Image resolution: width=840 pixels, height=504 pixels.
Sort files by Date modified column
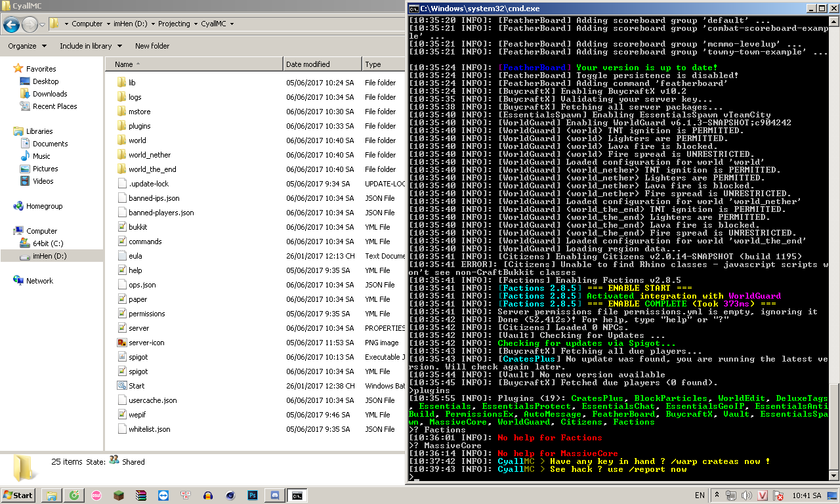[308, 64]
